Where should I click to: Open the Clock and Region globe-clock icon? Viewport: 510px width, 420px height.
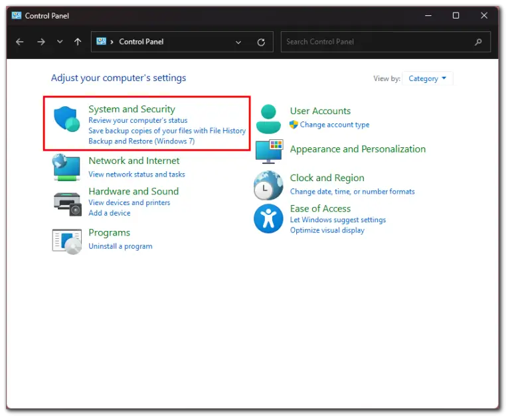point(268,185)
